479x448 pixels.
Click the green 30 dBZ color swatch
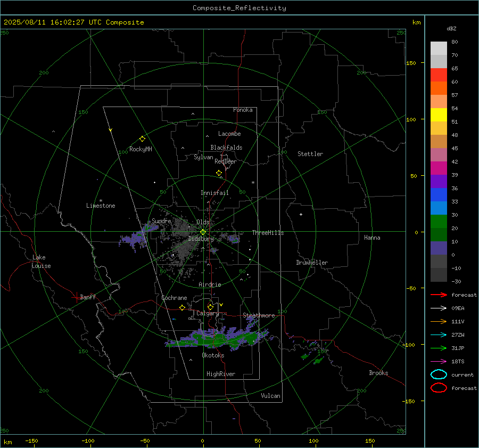(439, 221)
